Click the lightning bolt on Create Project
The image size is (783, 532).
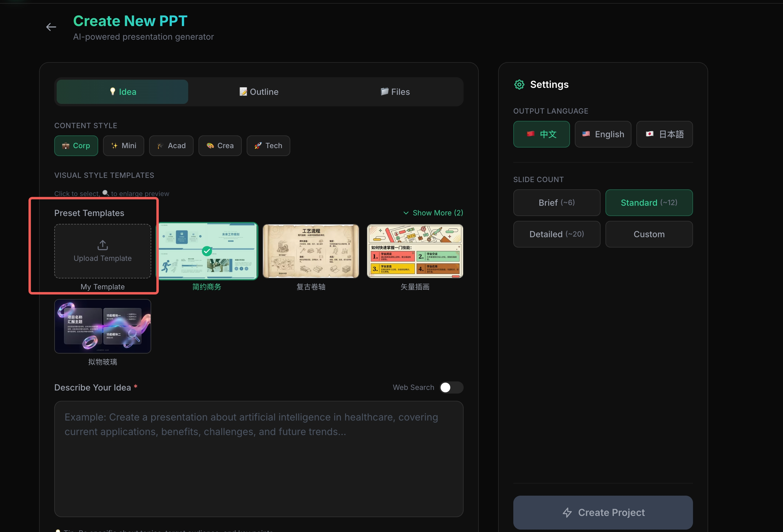(x=567, y=512)
